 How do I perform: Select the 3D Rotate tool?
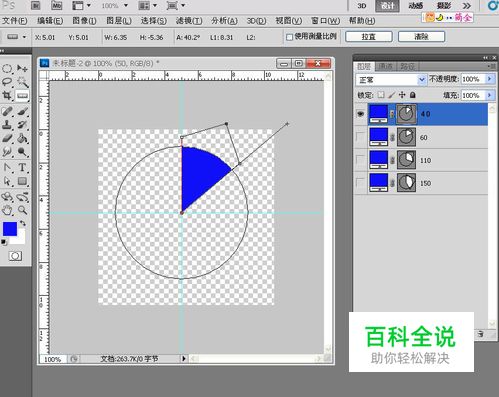7,197
